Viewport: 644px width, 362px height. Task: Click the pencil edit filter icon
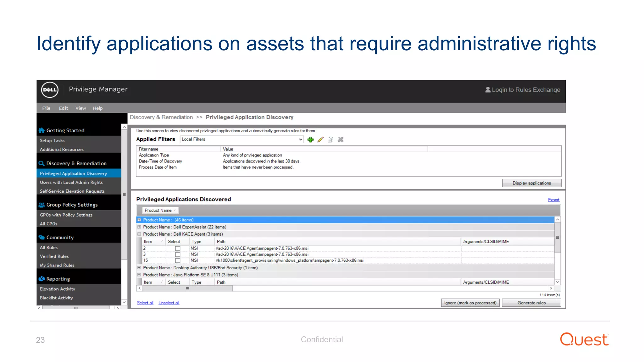pyautogui.click(x=320, y=140)
